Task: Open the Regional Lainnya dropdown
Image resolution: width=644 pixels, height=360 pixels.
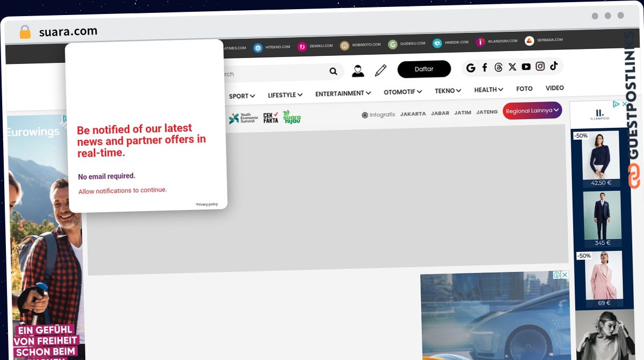Action: (x=532, y=110)
